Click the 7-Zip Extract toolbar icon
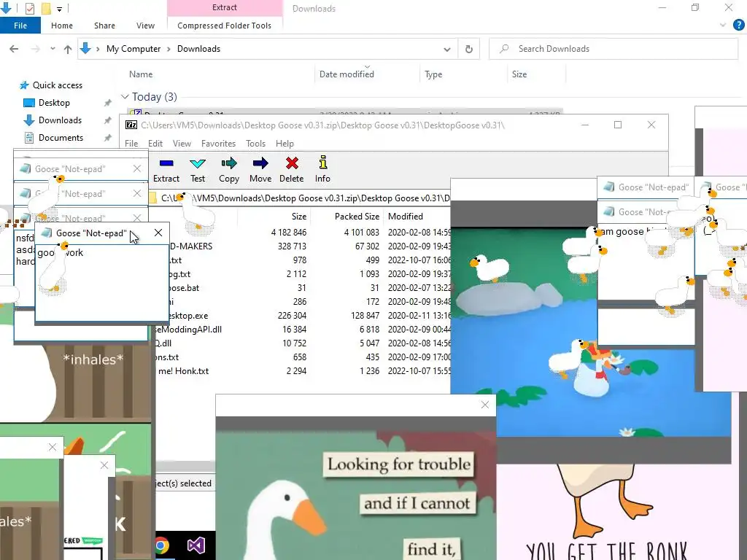This screenshot has height=560, width=747. [x=166, y=163]
